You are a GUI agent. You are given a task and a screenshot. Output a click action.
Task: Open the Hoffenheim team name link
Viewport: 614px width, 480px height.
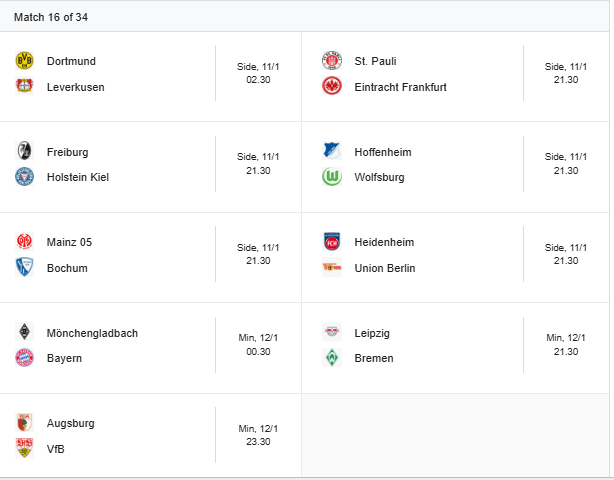click(x=383, y=152)
